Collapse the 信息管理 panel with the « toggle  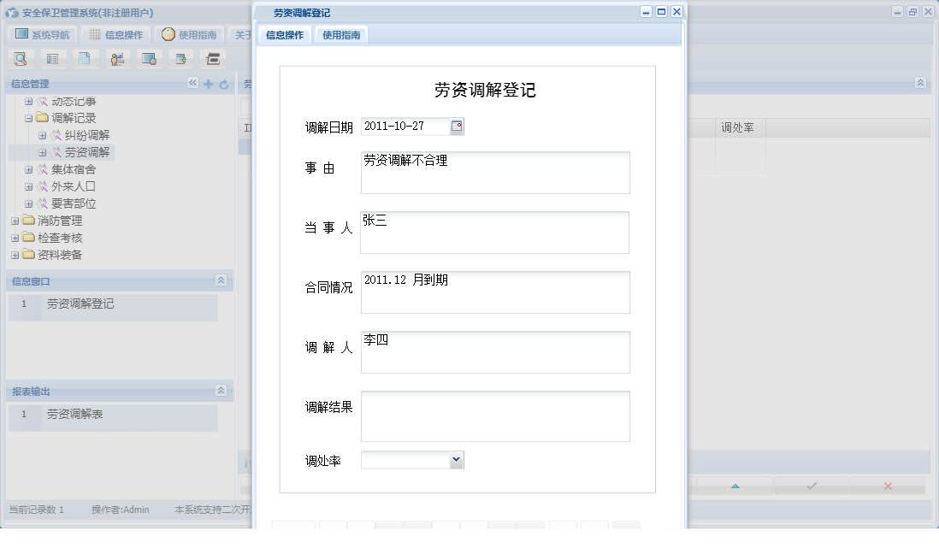click(194, 84)
